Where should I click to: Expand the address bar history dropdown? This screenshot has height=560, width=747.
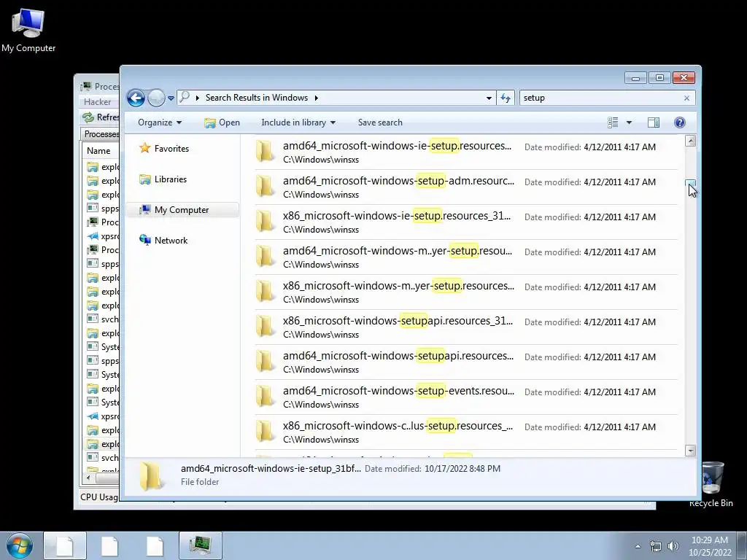(489, 98)
